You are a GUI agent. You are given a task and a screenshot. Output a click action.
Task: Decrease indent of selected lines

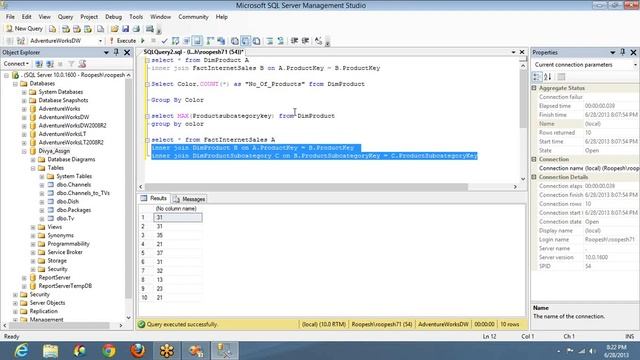pyautogui.click(x=294, y=41)
